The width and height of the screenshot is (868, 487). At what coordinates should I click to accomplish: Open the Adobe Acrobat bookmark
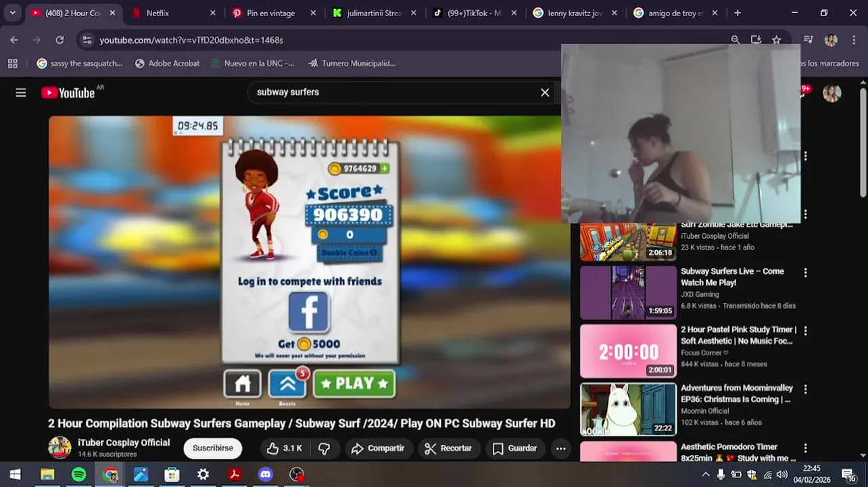click(168, 63)
